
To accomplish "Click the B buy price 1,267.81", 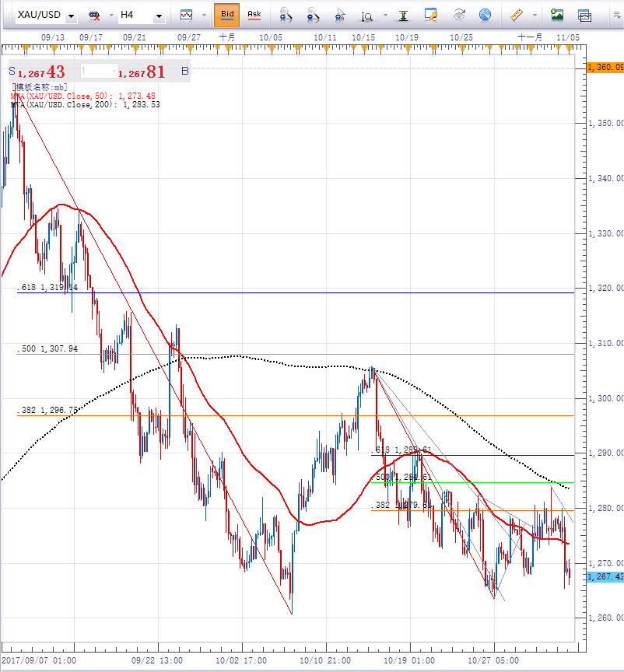I will coord(142,72).
